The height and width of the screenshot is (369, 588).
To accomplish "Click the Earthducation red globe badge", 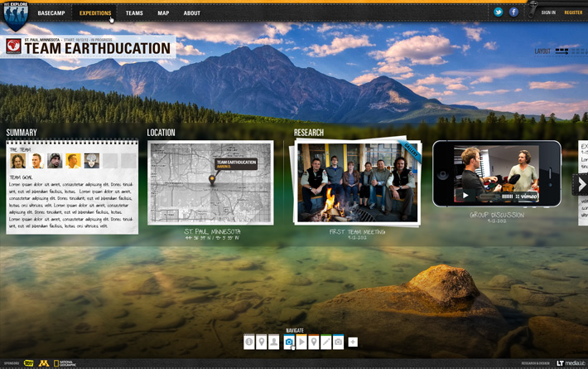I will point(13,46).
